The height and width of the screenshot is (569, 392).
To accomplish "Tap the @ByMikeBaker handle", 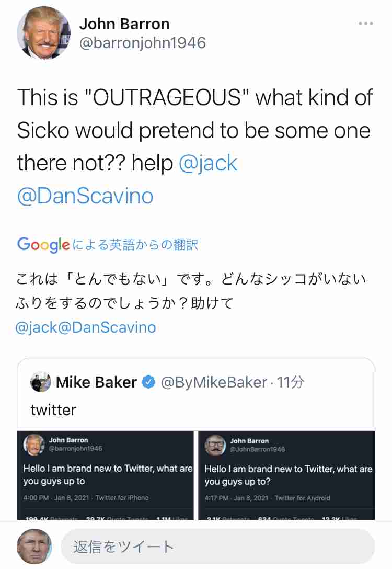I will (214, 382).
